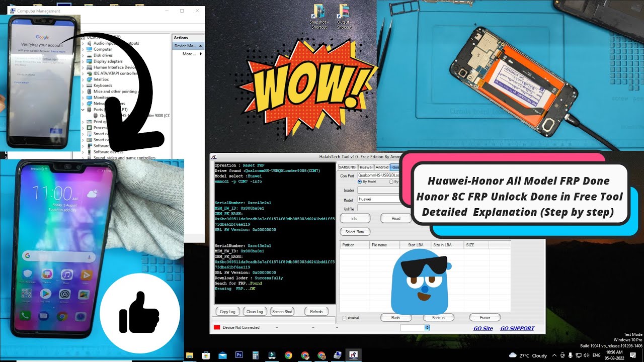Click the Partition column header
This screenshot has height=362, width=644.
(x=355, y=245)
